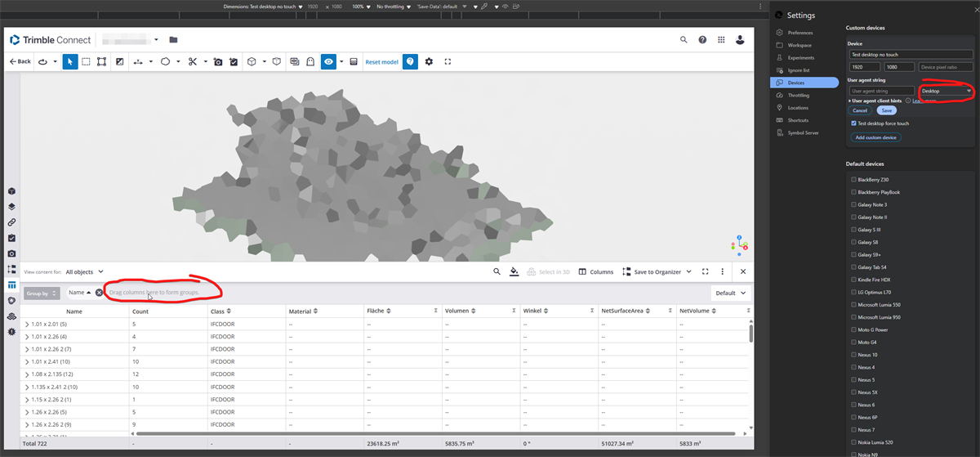
Task: Open the Throttling settings tab
Action: pyautogui.click(x=798, y=95)
